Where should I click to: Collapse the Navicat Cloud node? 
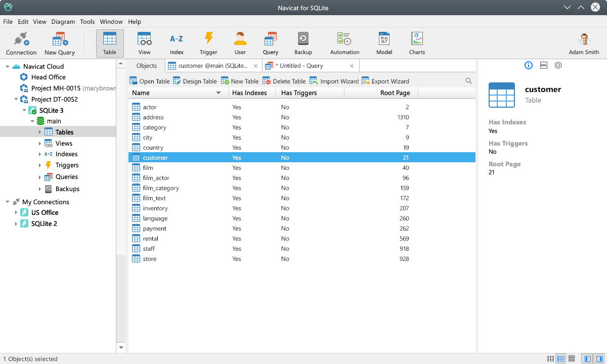(8, 66)
